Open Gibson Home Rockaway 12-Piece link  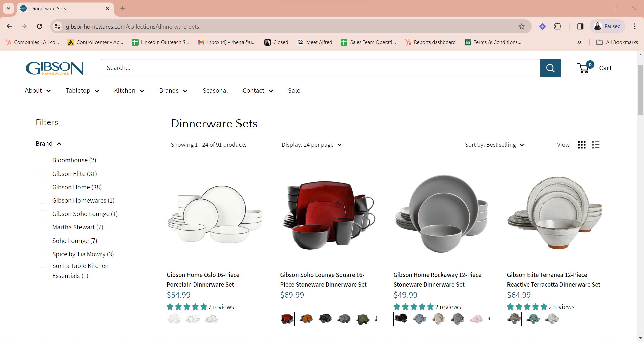pyautogui.click(x=437, y=280)
